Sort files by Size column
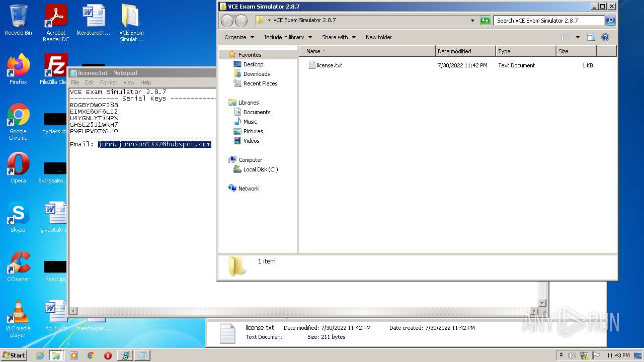 point(576,51)
